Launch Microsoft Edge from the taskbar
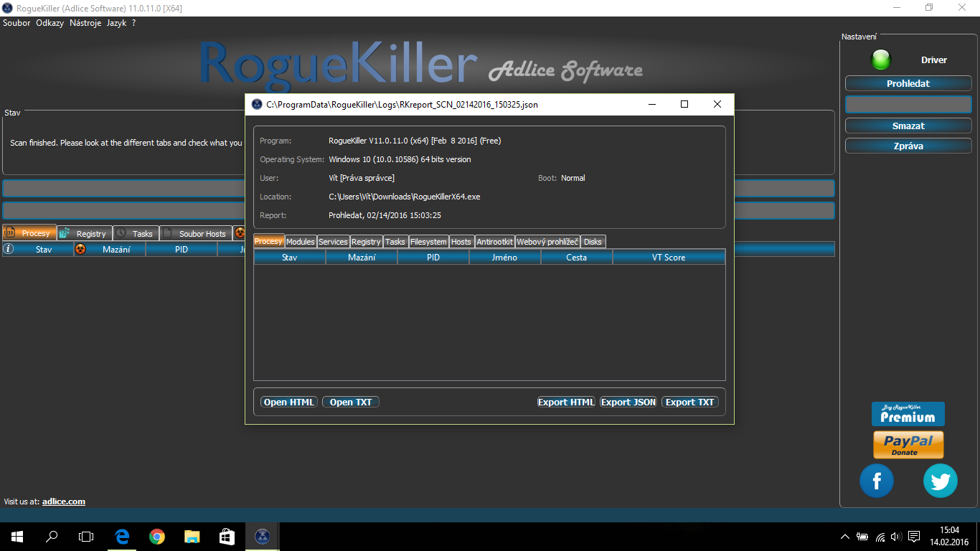 (x=122, y=536)
